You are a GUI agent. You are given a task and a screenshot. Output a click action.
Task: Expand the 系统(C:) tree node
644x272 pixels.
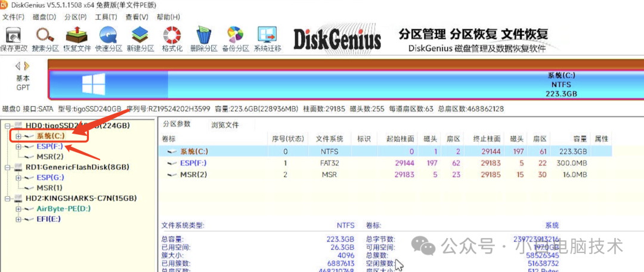(x=18, y=135)
